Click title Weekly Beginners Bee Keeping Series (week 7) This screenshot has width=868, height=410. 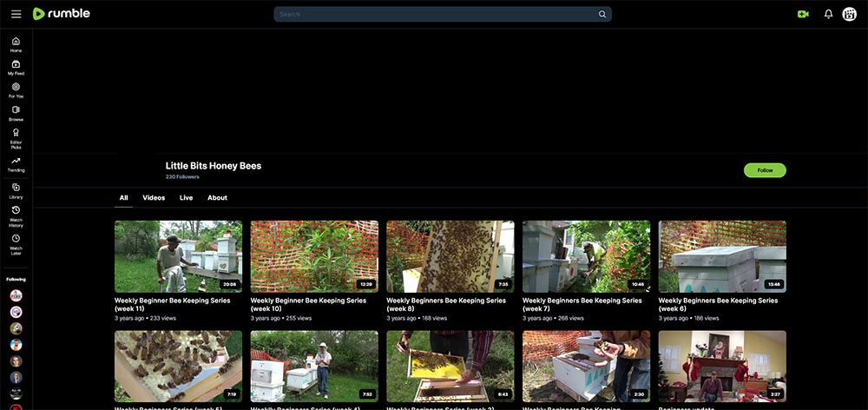582,304
